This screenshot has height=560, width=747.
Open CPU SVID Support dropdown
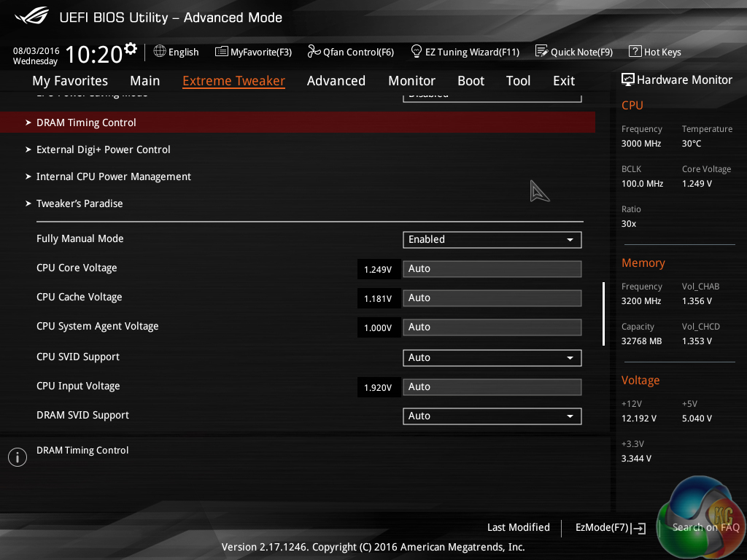(x=492, y=357)
